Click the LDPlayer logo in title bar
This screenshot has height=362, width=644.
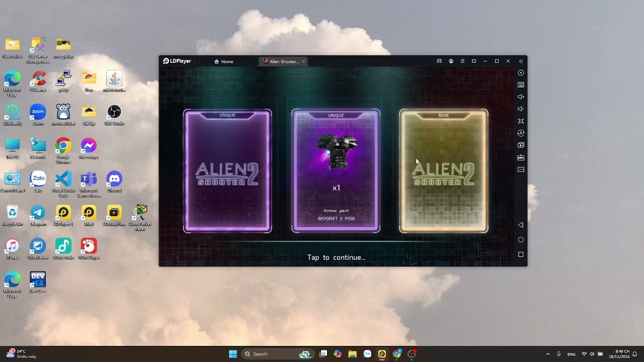[177, 61]
